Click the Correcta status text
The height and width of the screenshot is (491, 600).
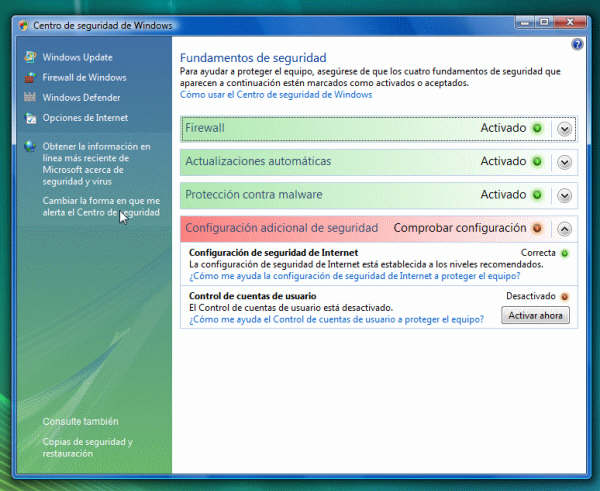(538, 253)
